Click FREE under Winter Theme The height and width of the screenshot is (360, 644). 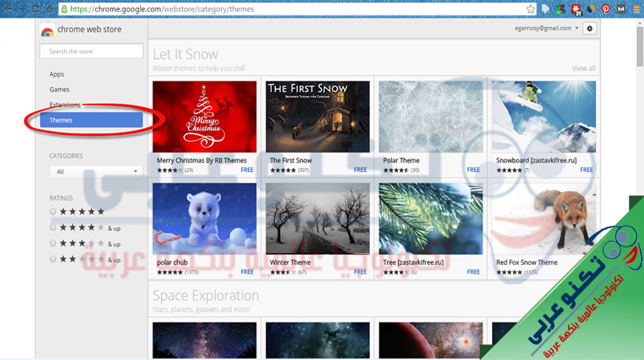click(x=360, y=271)
